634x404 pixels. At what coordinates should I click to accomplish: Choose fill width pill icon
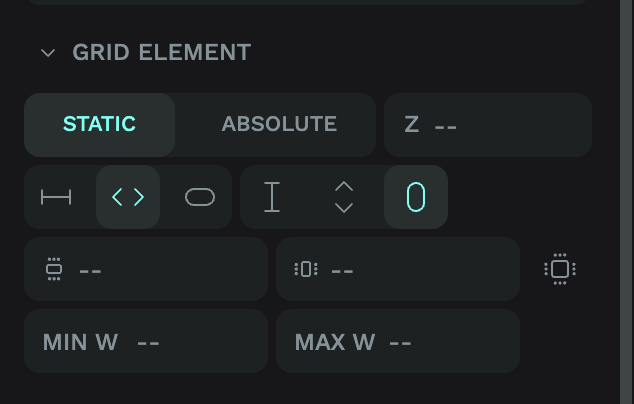[x=200, y=197]
